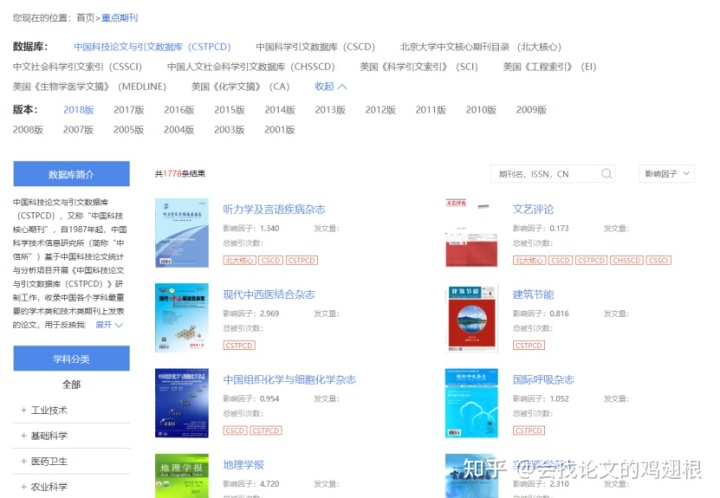The width and height of the screenshot is (720, 498).
Task: Select the CSTPCD database filter
Action: (152, 47)
